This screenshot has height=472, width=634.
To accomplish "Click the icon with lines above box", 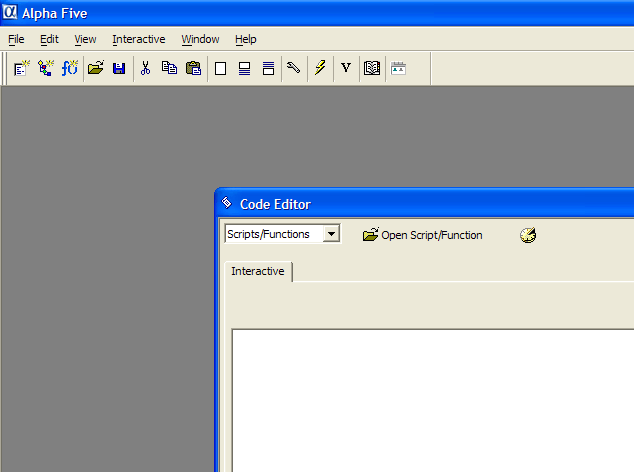I will click(268, 68).
